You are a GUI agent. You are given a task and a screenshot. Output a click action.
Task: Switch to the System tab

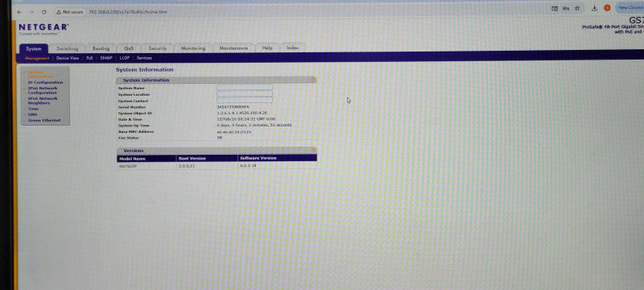34,48
